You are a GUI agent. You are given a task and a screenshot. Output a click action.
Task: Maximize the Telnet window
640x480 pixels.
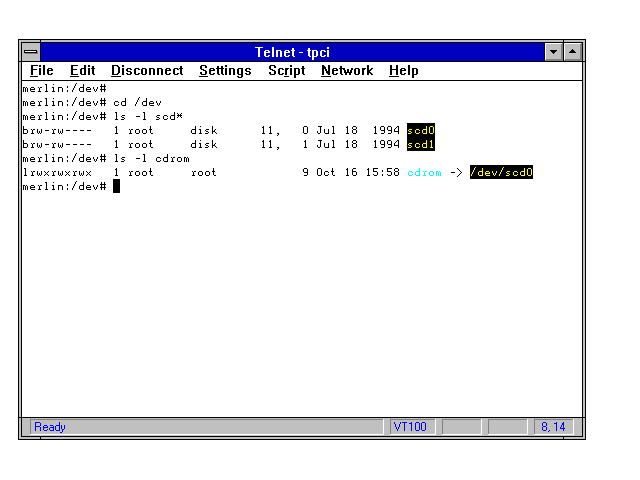coord(573,51)
